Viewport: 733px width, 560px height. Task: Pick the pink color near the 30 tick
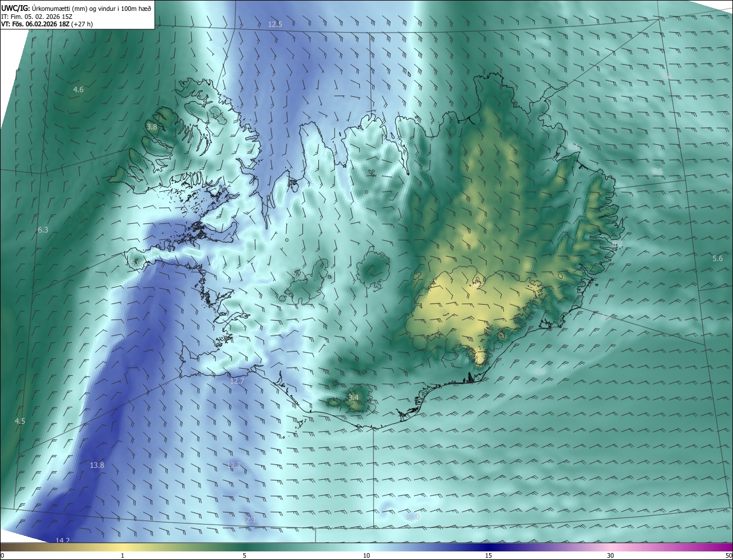[610, 547]
